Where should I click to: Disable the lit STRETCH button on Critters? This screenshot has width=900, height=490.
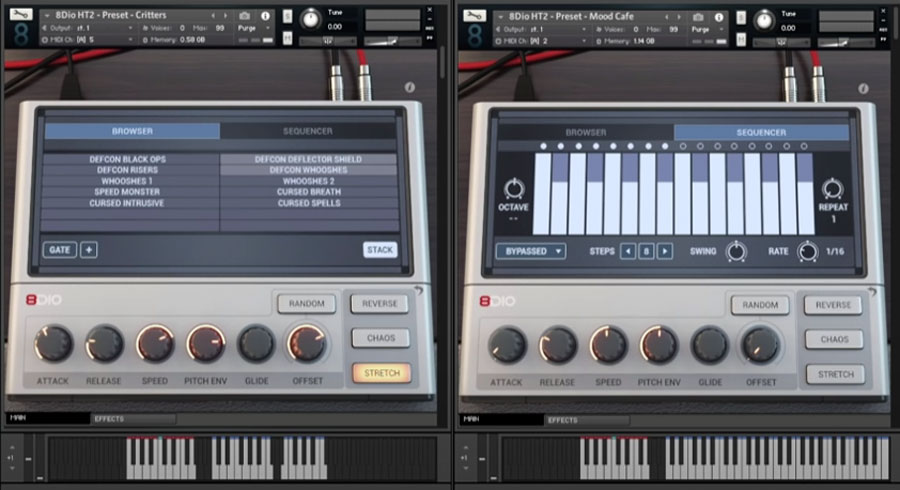point(382,373)
